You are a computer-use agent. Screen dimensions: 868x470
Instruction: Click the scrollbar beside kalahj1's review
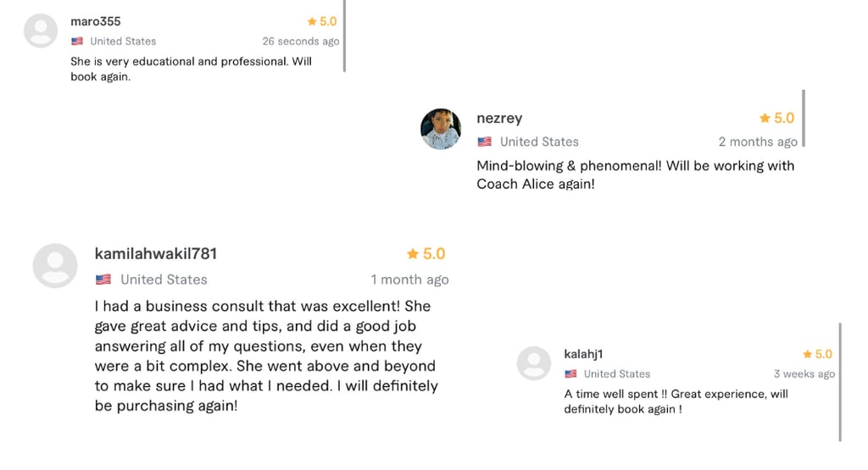point(840,381)
